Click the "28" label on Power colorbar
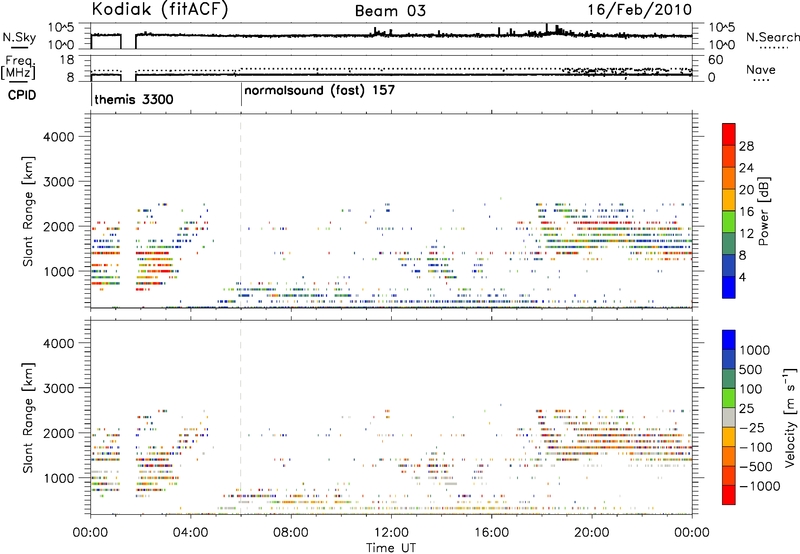Image resolution: width=800 pixels, height=554 pixels. coord(746,146)
